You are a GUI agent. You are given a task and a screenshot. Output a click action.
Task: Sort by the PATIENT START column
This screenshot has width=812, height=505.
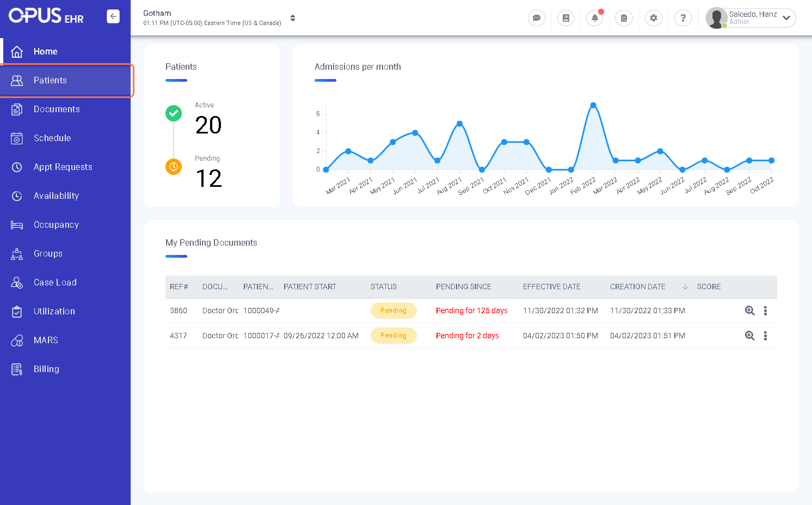pos(310,287)
